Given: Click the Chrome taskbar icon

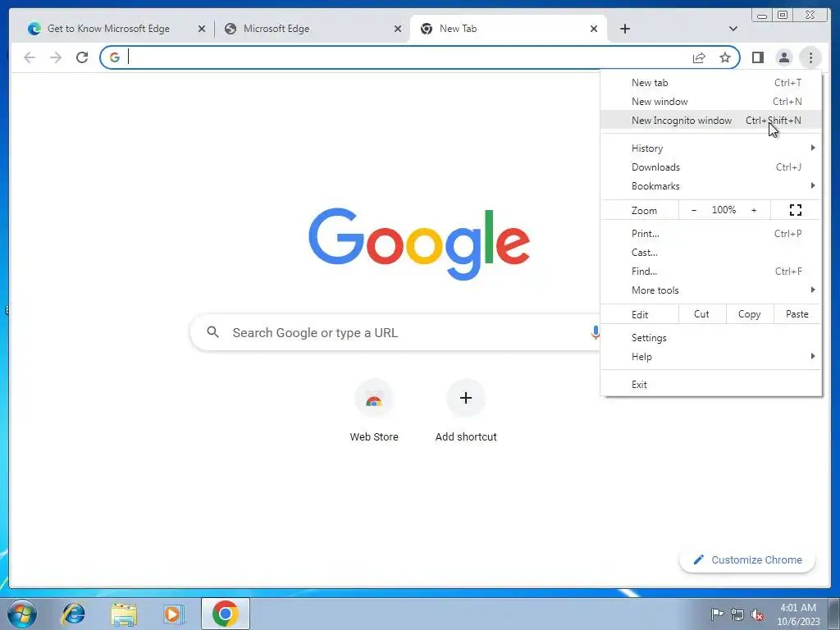Looking at the screenshot, I should pos(226,614).
